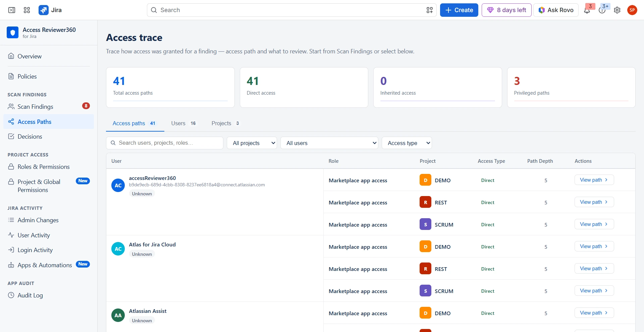Open the notifications bell icon
This screenshot has width=644, height=332.
tap(587, 10)
